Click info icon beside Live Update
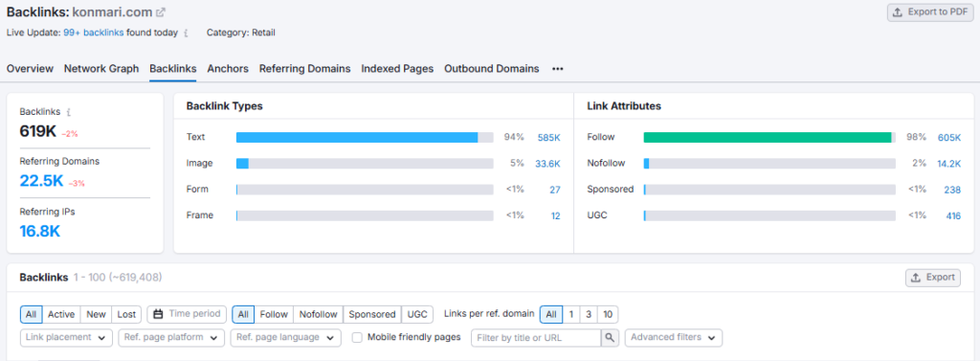 186,34
